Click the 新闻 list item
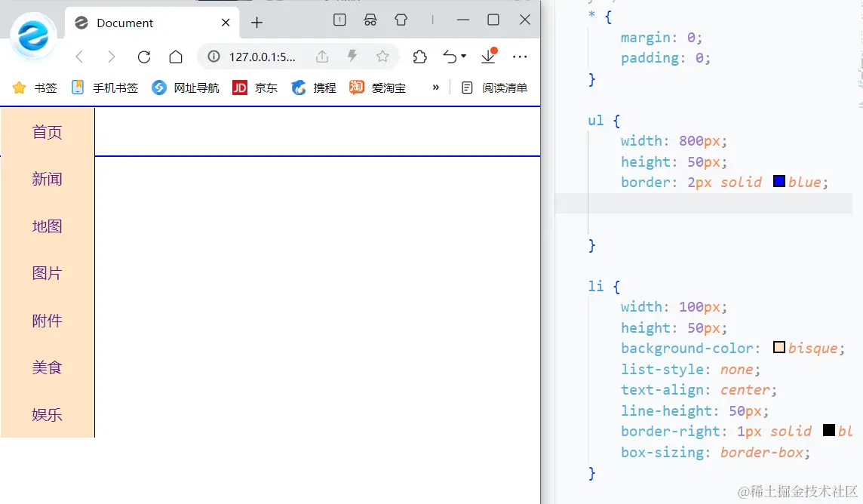 48,179
